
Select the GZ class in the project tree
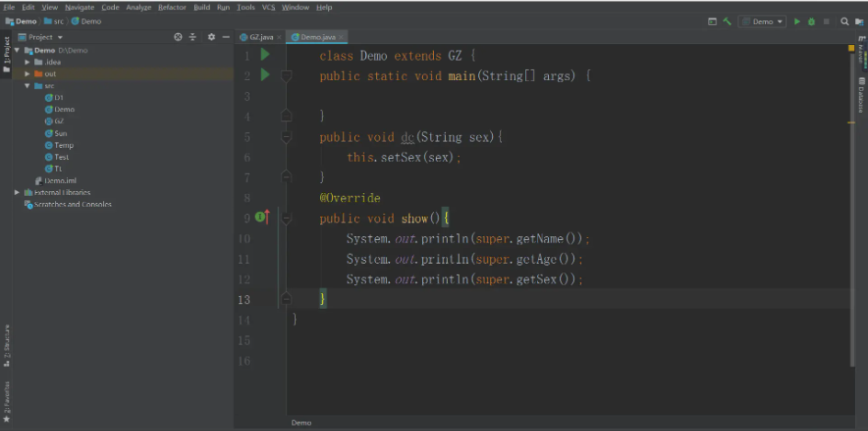55,121
